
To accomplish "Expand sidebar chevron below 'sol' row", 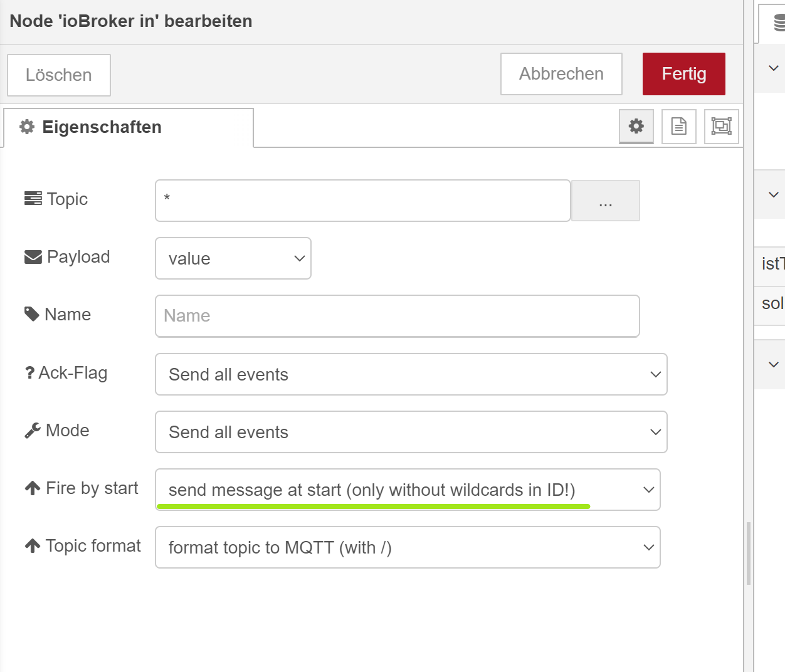I will [x=774, y=364].
